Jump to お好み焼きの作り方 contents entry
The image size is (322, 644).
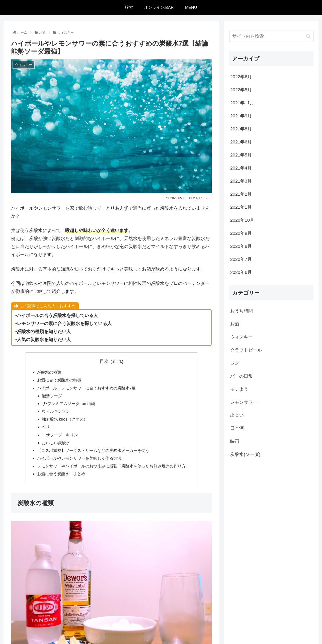coord(113,466)
